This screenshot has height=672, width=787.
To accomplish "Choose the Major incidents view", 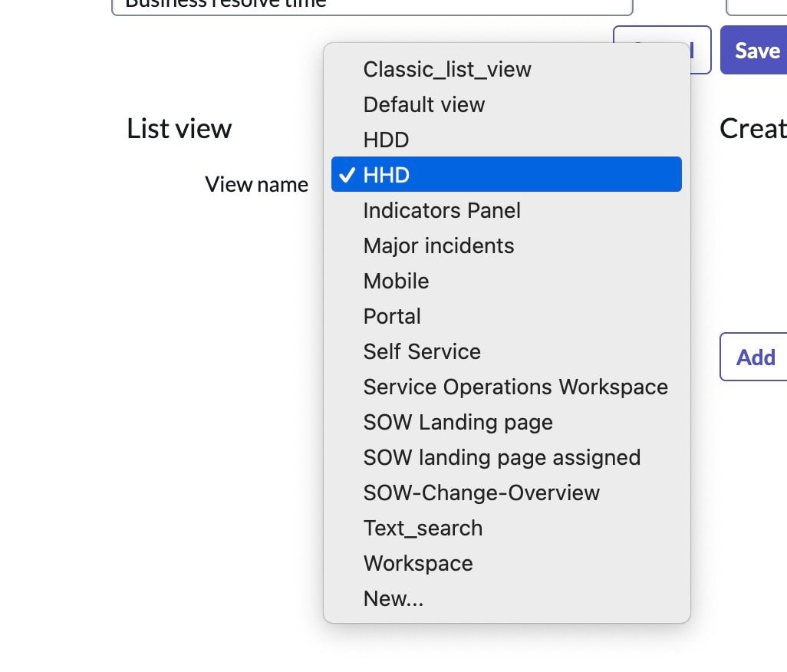I will 438,245.
